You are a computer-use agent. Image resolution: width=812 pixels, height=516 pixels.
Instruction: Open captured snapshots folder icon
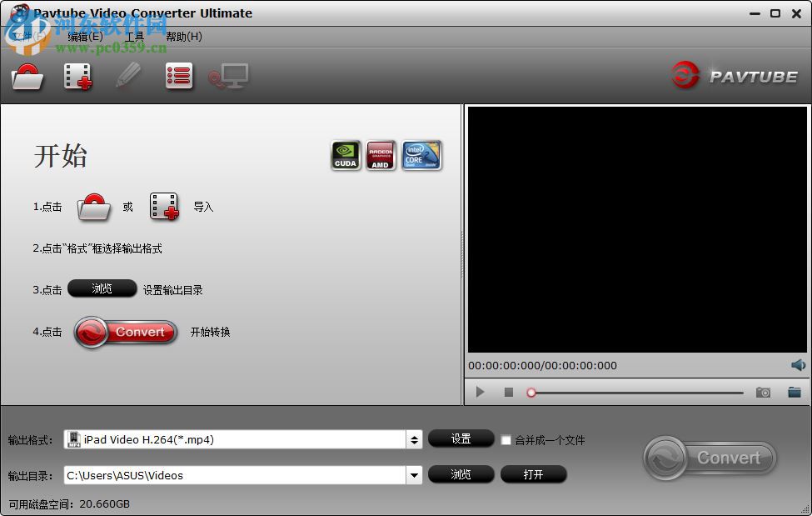[x=795, y=392]
